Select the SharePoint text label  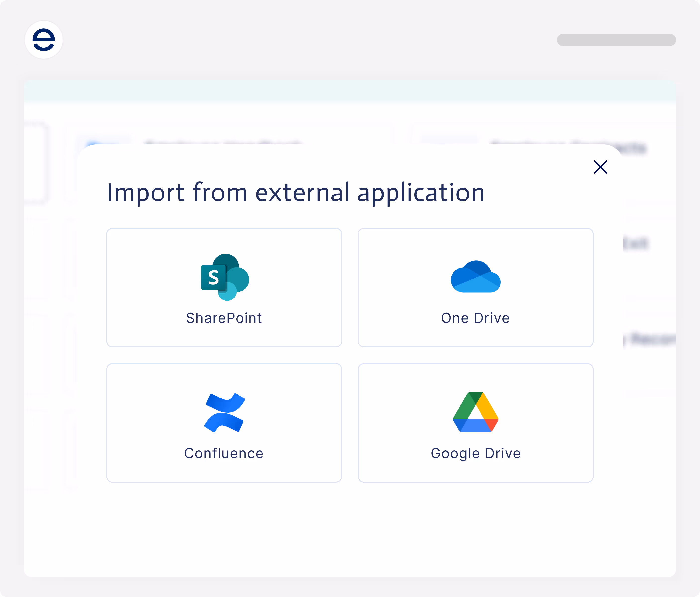pyautogui.click(x=224, y=318)
